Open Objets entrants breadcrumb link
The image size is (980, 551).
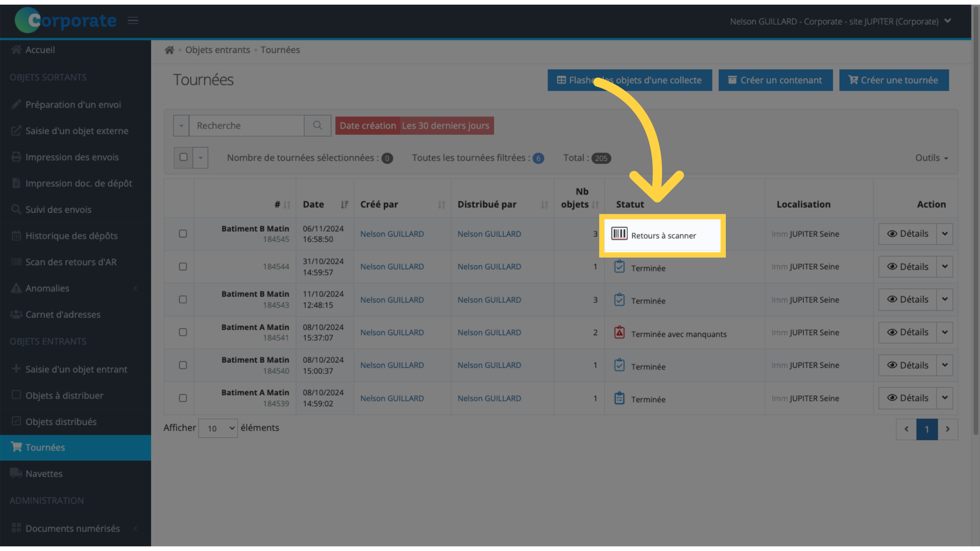tap(217, 50)
